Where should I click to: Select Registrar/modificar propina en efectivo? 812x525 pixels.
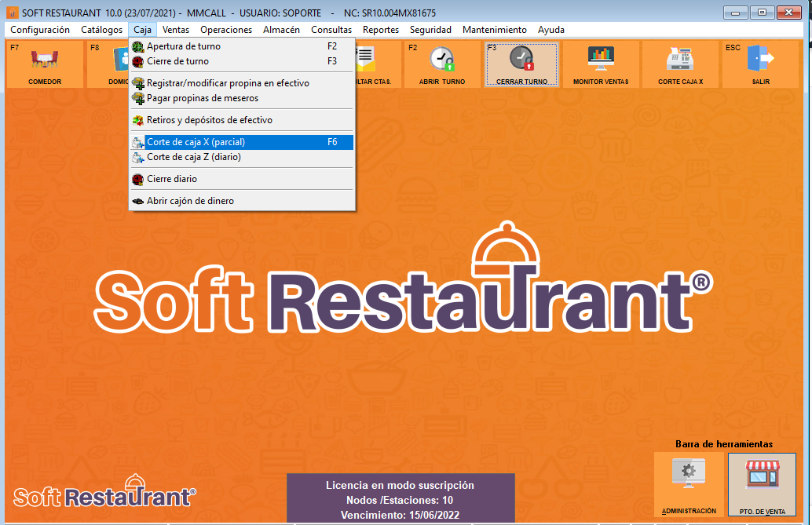pos(228,83)
